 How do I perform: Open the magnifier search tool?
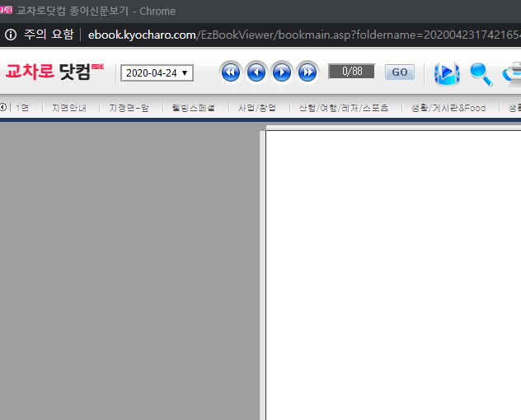point(481,74)
